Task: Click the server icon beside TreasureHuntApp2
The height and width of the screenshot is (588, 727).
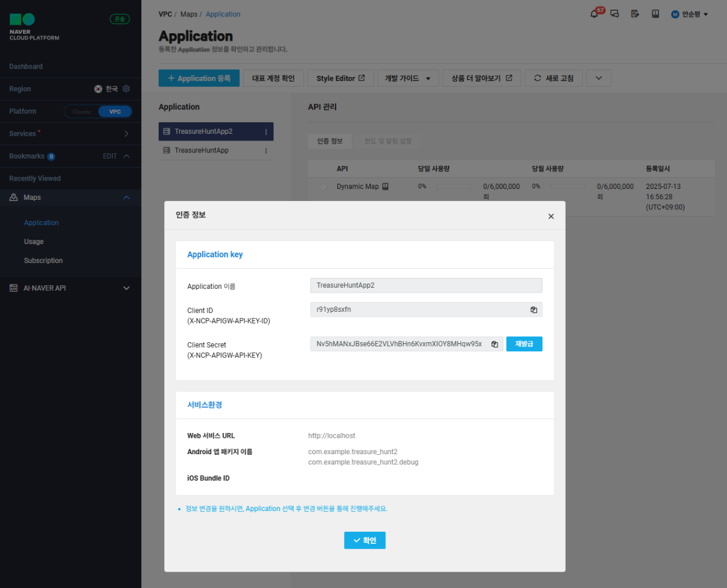Action: click(x=167, y=131)
